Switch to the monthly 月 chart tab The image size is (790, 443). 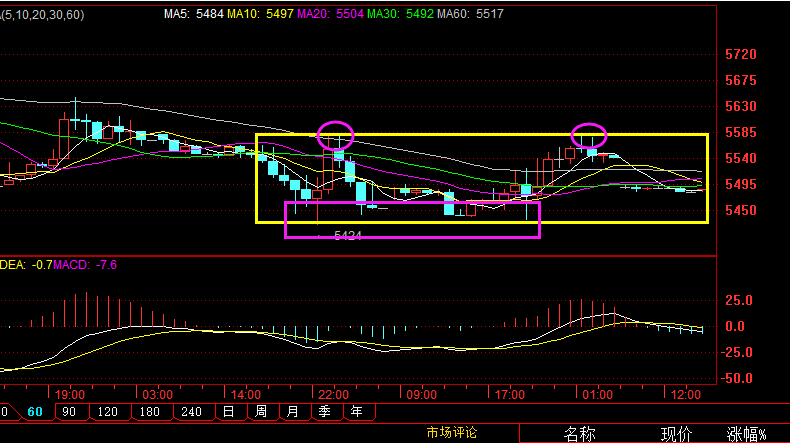[x=293, y=412]
